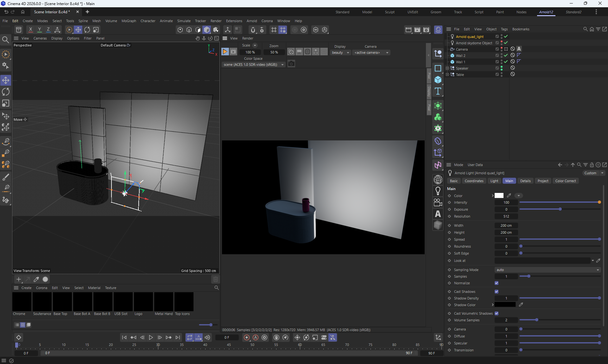Disable the Cast Shadows checkbox
This screenshot has height=364, width=608.
497,292
